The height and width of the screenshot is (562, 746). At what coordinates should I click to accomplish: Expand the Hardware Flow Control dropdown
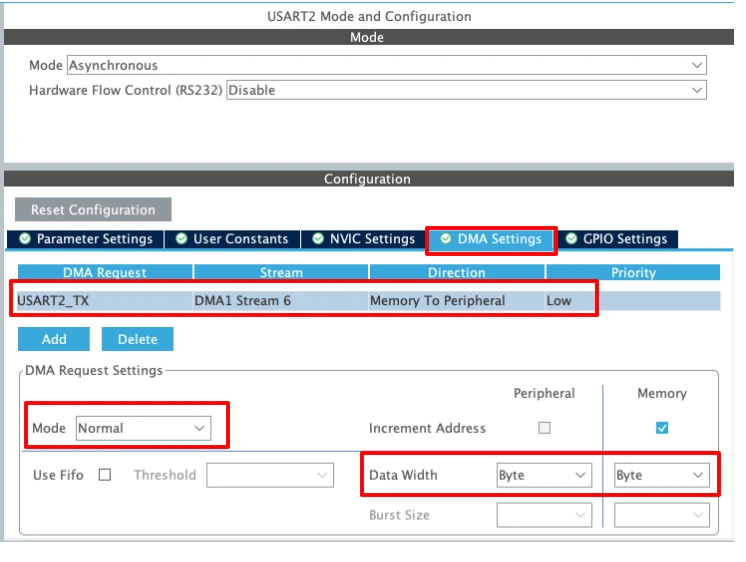click(466, 90)
